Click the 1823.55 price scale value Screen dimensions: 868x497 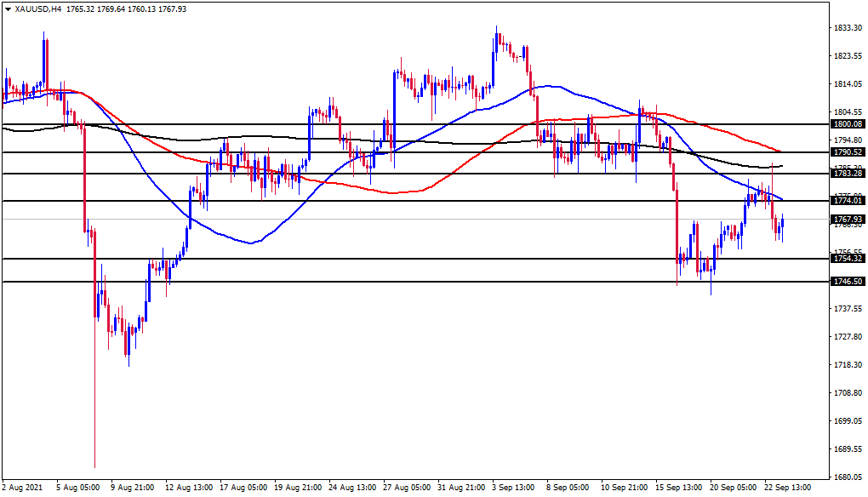(848, 56)
